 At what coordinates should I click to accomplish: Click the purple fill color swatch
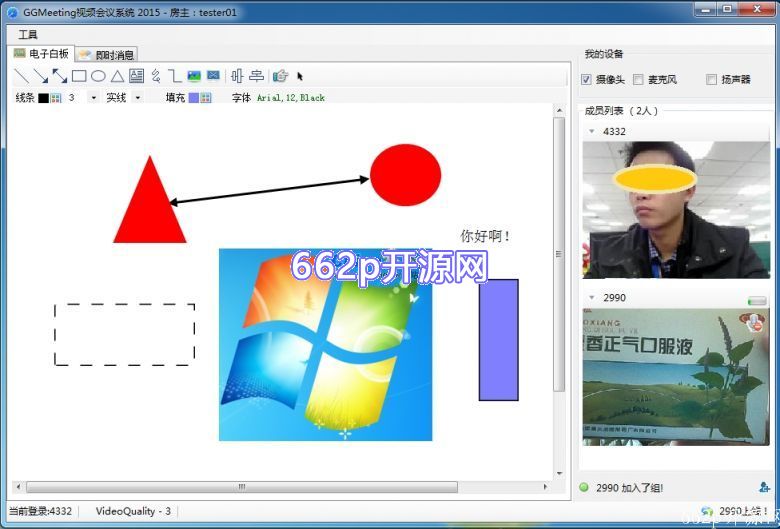click(193, 98)
